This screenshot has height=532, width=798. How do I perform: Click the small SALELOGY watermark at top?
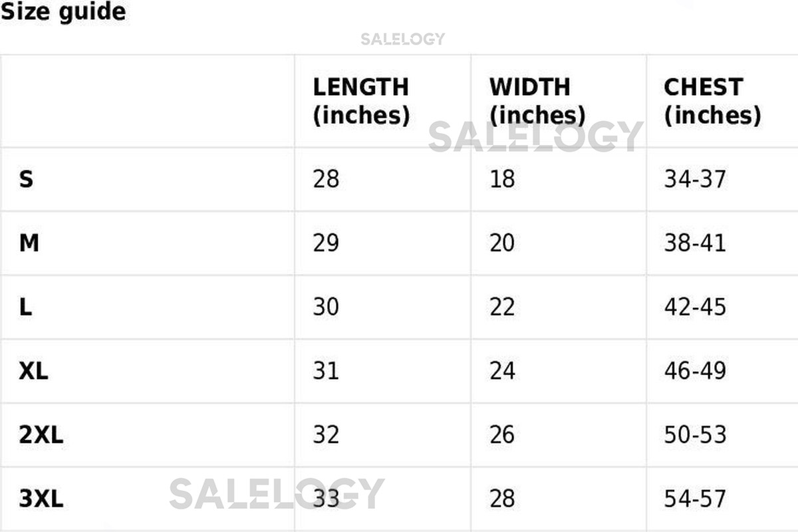[402, 39]
